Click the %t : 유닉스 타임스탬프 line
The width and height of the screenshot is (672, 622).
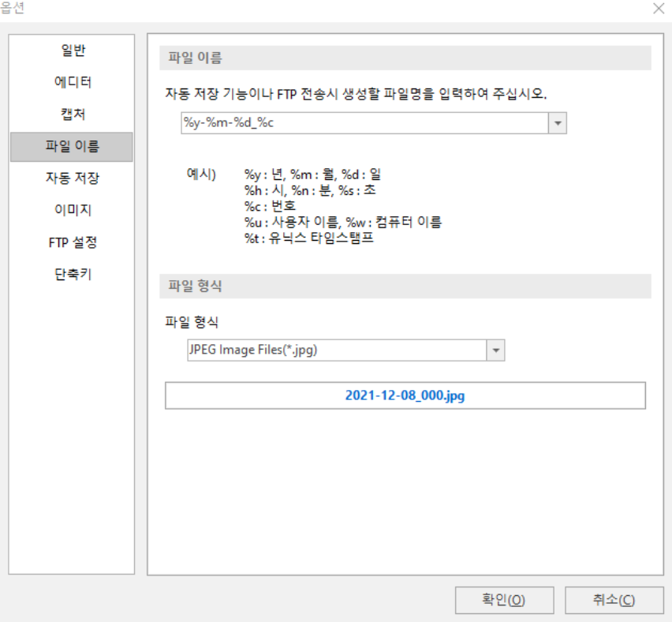pyautogui.click(x=309, y=238)
